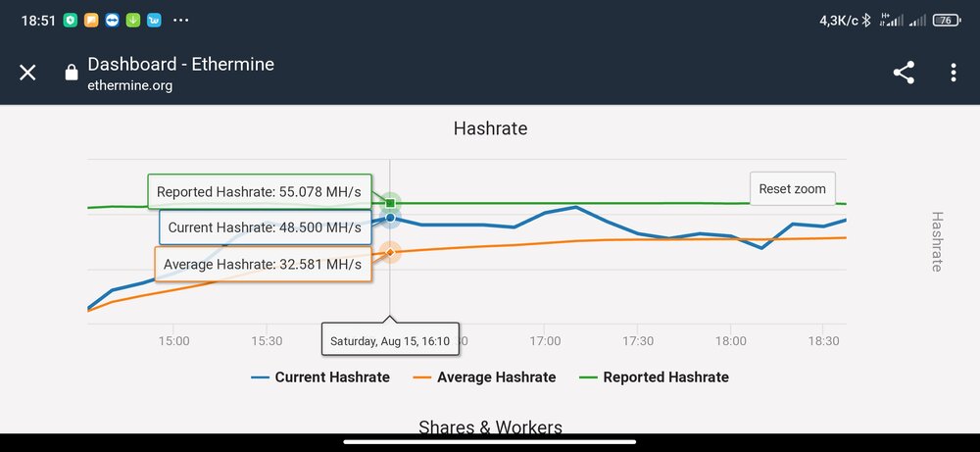The width and height of the screenshot is (980, 452).
Task: Tap the lock security icon
Action: pos(71,73)
